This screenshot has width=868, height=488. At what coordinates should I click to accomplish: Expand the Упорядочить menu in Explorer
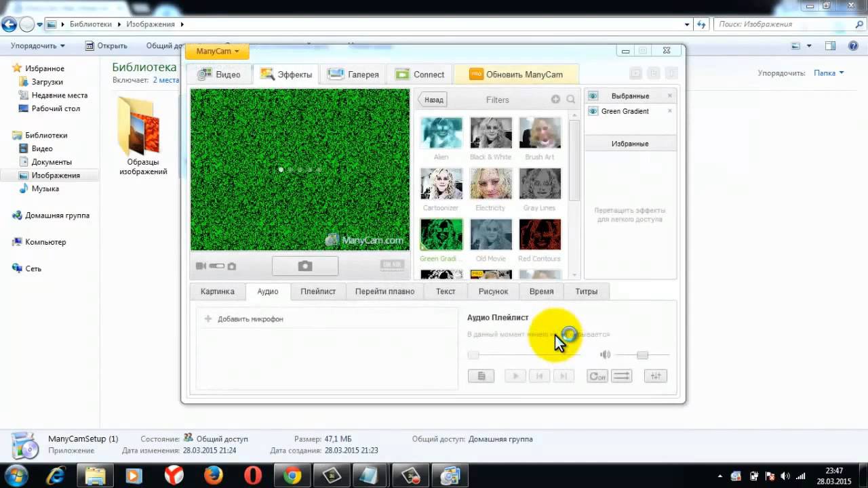click(38, 45)
